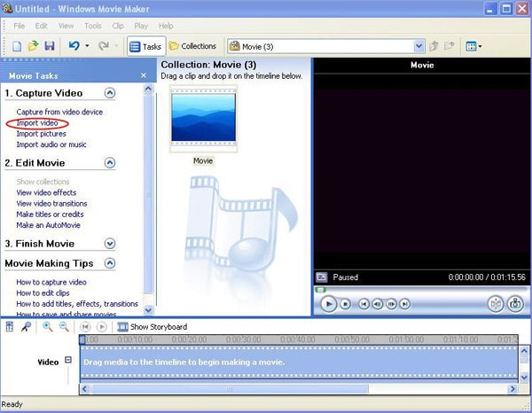The width and height of the screenshot is (532, 413).
Task: Collapse the Video track toggle
Action: click(68, 360)
